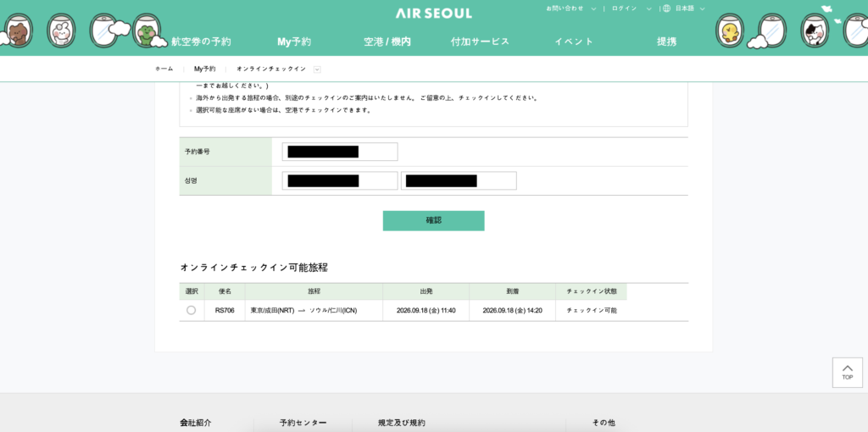Go to ホーム breadcrumb link
The image size is (868, 432).
click(164, 69)
